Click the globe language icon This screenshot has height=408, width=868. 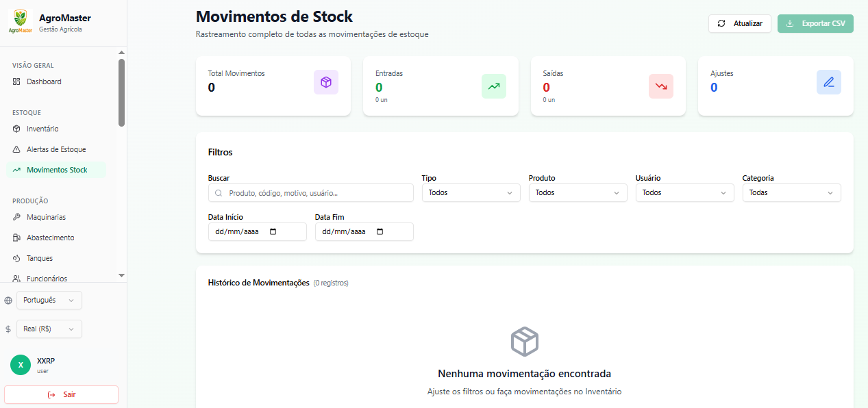(8, 301)
